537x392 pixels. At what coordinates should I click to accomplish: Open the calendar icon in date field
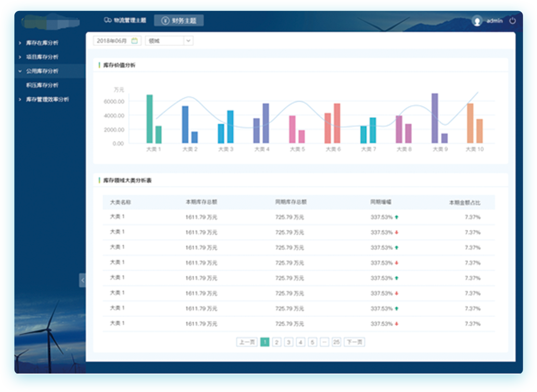click(134, 41)
